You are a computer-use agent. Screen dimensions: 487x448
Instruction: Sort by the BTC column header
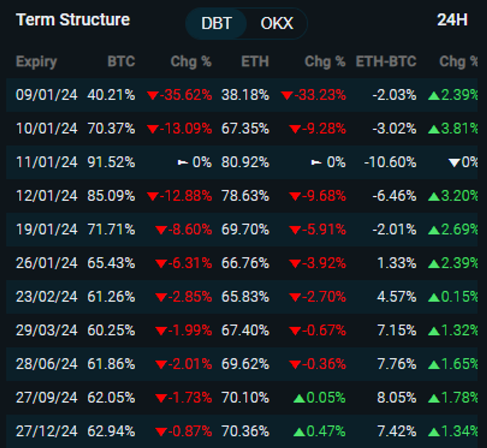(121, 61)
